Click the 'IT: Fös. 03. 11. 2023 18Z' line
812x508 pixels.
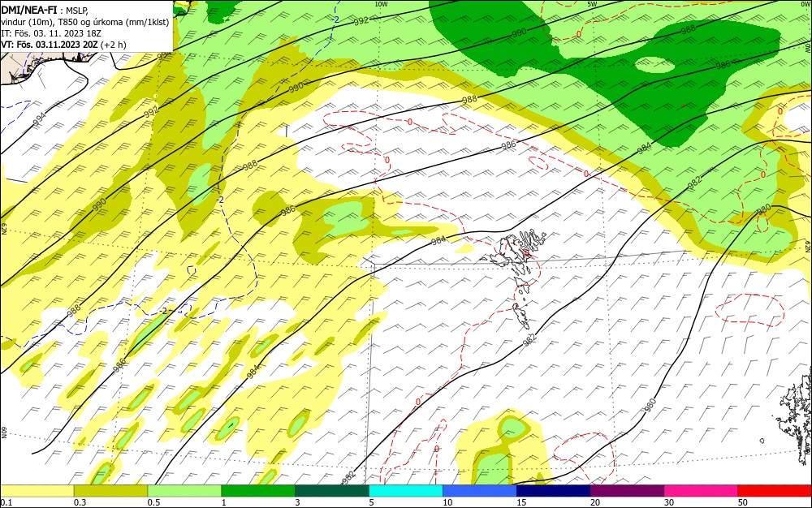coord(51,33)
